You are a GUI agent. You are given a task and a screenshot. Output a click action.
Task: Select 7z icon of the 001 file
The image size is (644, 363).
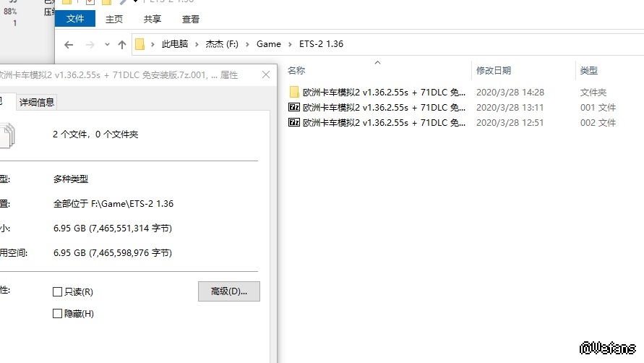tap(294, 107)
